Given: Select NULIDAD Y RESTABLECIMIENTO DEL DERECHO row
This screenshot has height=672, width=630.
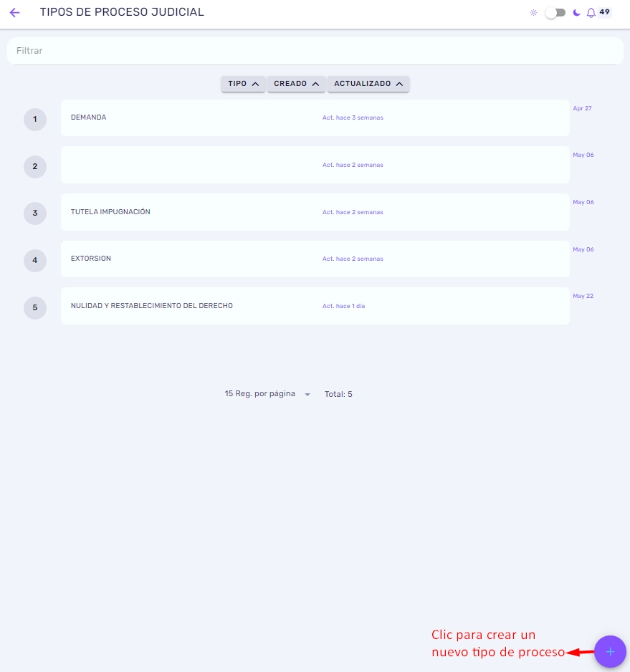Looking at the screenshot, I should [x=315, y=306].
